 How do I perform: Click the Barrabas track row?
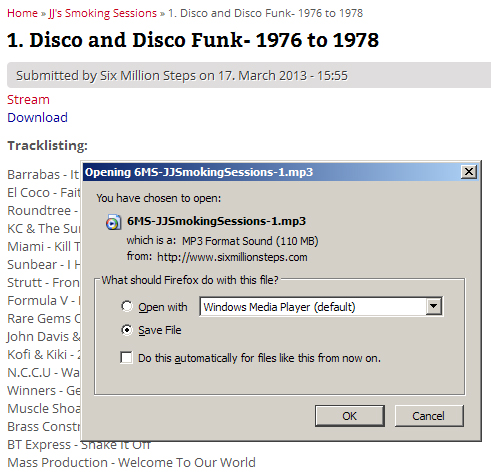43,174
